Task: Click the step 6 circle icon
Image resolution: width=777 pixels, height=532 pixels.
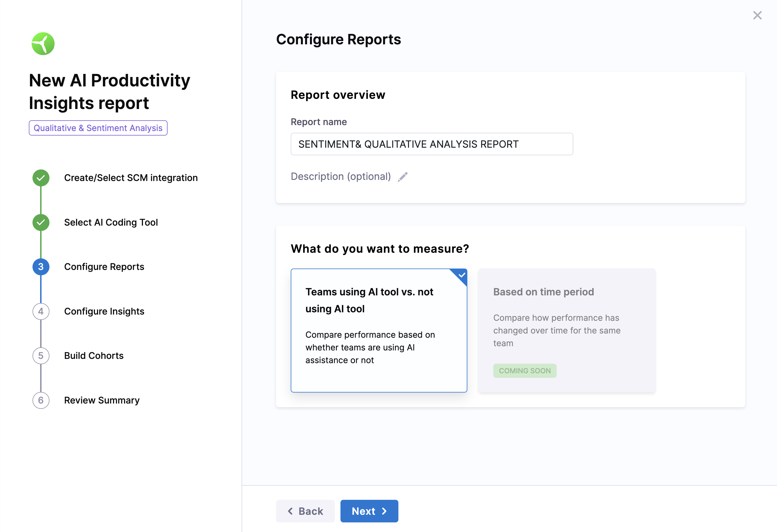Action: 41,400
